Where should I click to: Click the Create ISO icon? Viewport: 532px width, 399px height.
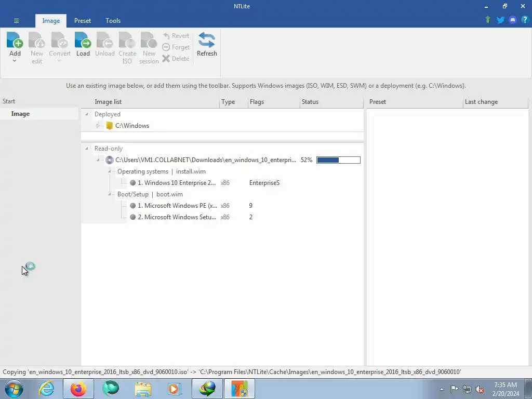tap(127, 40)
